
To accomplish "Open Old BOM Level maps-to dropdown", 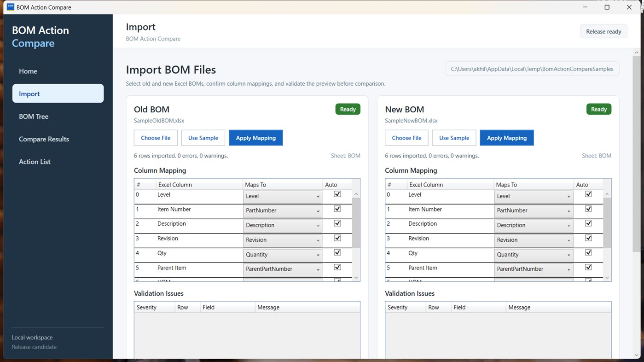I will click(283, 196).
